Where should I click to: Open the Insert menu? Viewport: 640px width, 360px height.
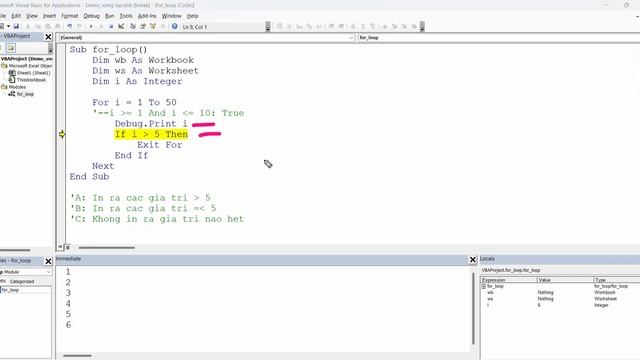(49, 16)
